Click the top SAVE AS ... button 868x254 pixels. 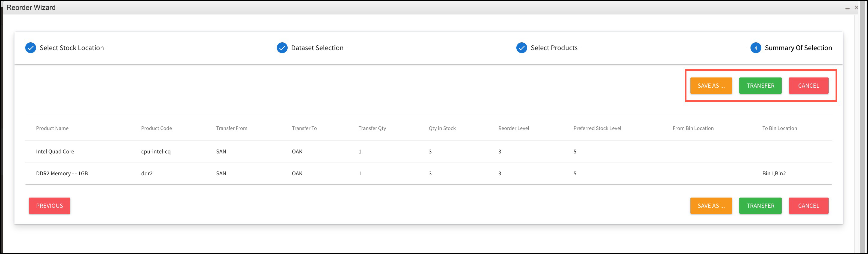[x=711, y=86]
